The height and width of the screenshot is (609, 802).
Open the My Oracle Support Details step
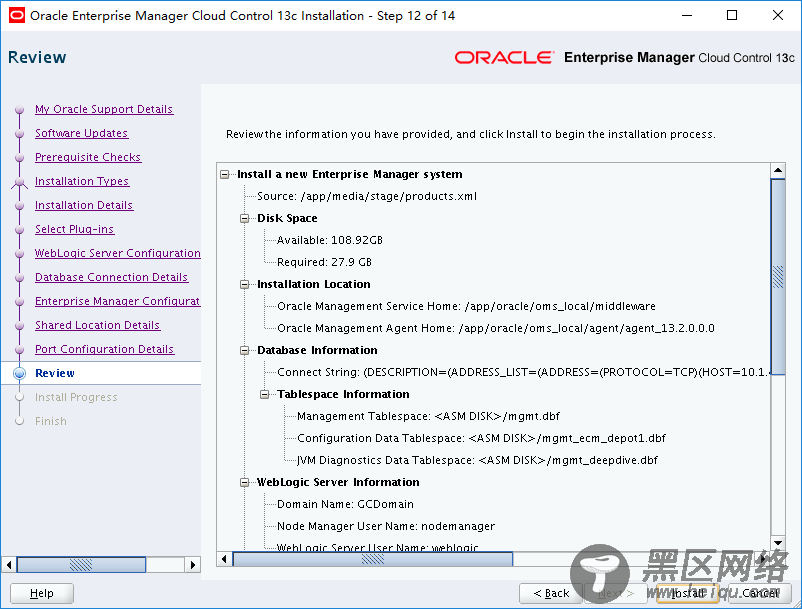tap(104, 109)
